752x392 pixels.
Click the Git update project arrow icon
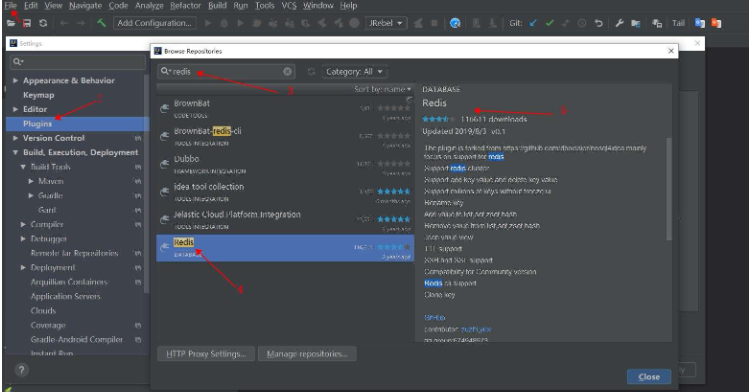(533, 23)
